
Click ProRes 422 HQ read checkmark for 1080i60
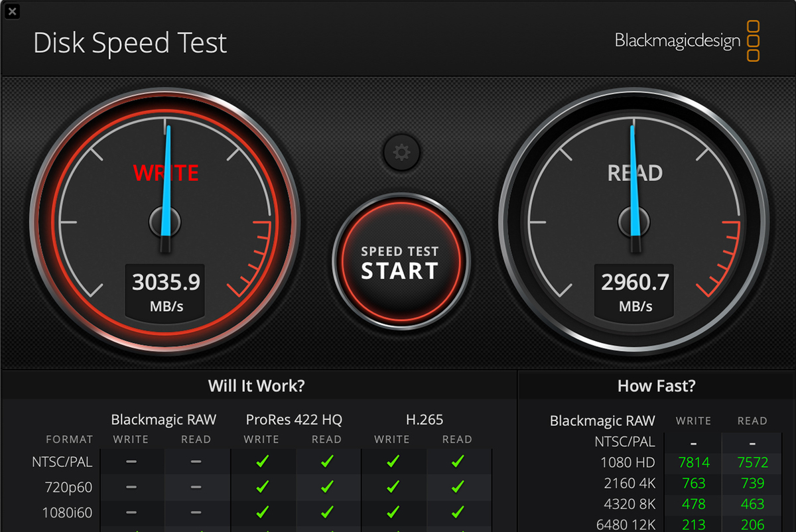(x=326, y=512)
